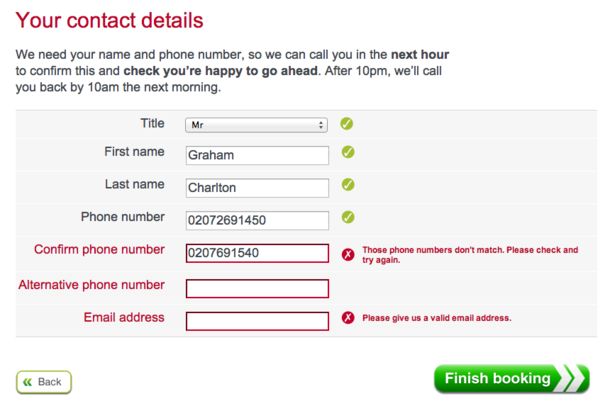Click into the Last name field with Charlton

[257, 187]
